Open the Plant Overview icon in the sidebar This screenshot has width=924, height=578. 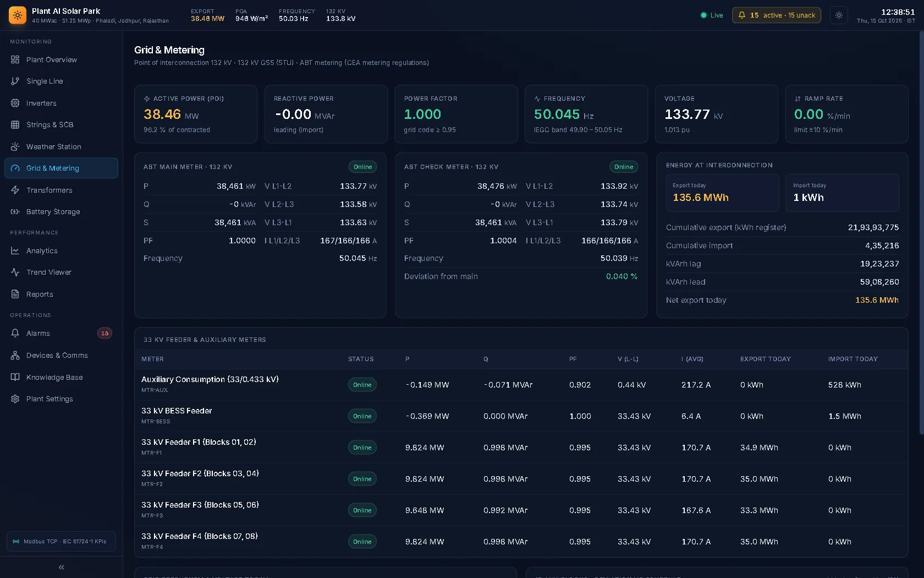pyautogui.click(x=15, y=59)
